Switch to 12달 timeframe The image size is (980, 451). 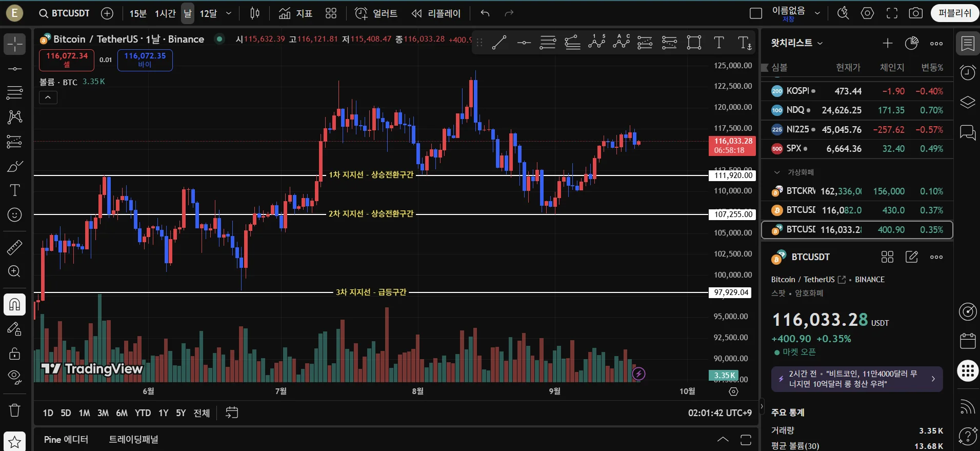[x=208, y=13]
